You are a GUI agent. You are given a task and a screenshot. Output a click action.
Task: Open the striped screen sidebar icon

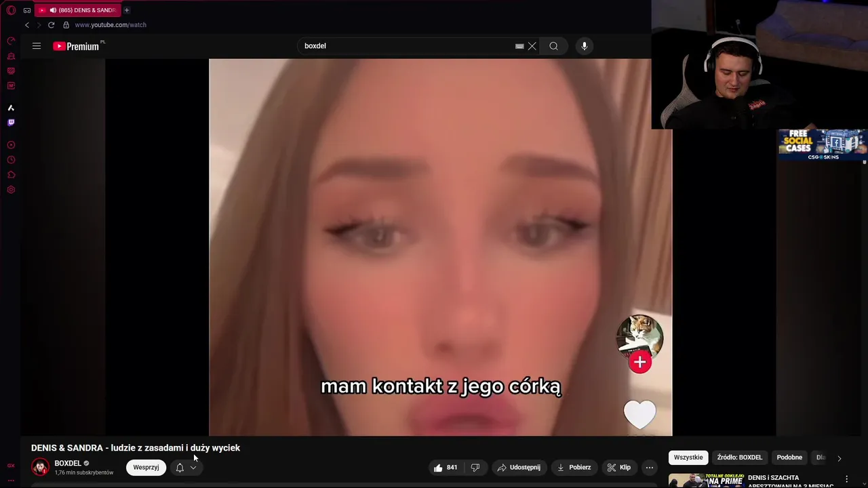(11, 71)
